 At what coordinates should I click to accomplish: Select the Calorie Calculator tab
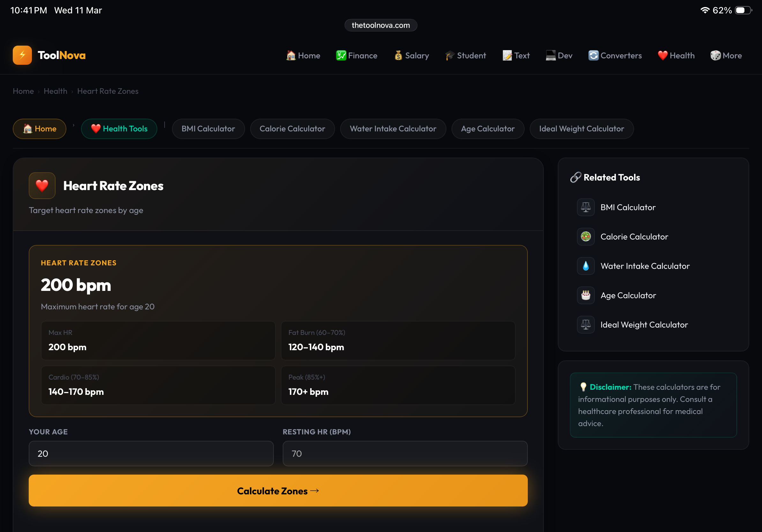tap(292, 129)
